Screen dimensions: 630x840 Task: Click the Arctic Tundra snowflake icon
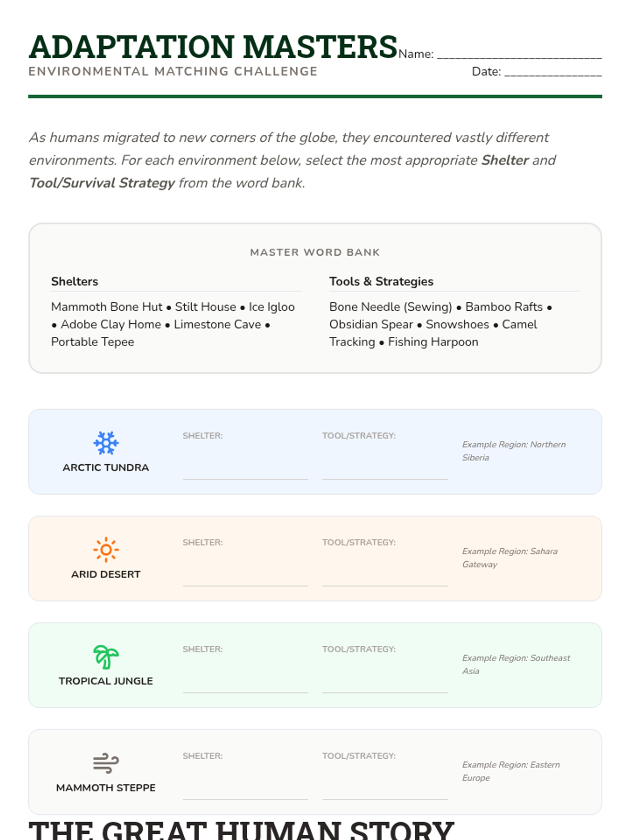point(106,443)
